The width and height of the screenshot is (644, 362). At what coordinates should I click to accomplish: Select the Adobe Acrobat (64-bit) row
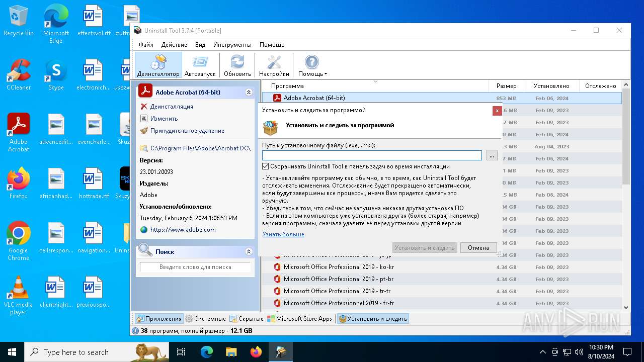(x=442, y=98)
